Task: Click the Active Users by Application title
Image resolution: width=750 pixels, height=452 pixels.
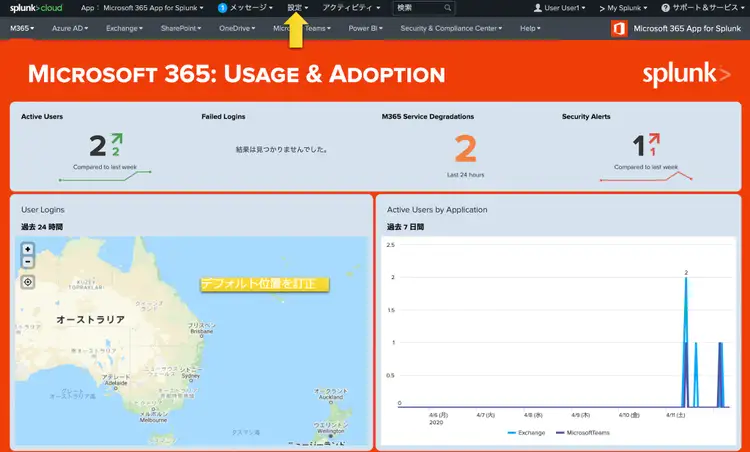Action: [437, 209]
